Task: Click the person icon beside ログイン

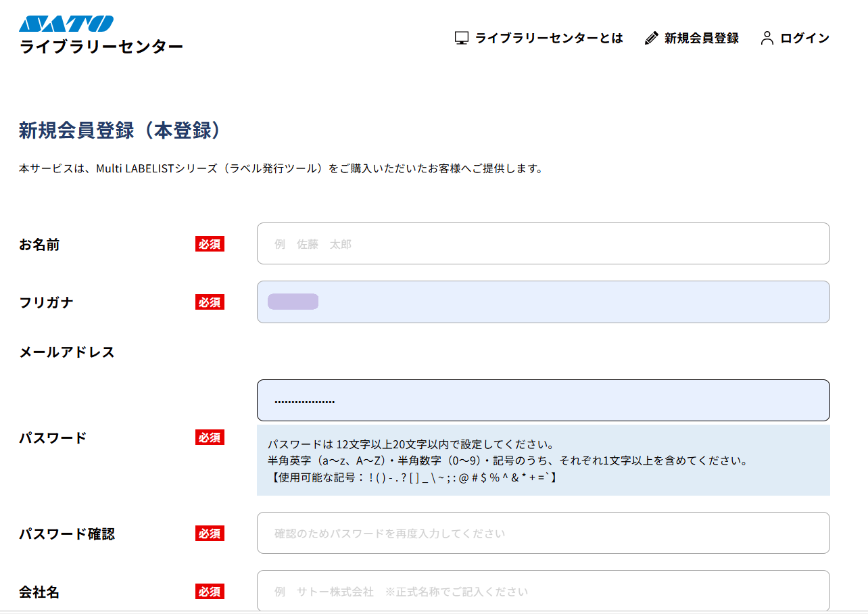Action: point(767,38)
